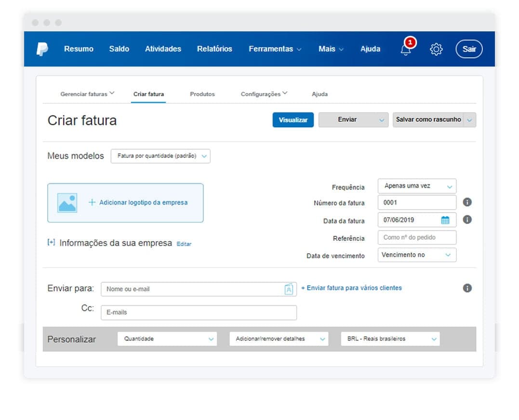
Task: Open address book icon in recipient field
Action: pyautogui.click(x=288, y=289)
